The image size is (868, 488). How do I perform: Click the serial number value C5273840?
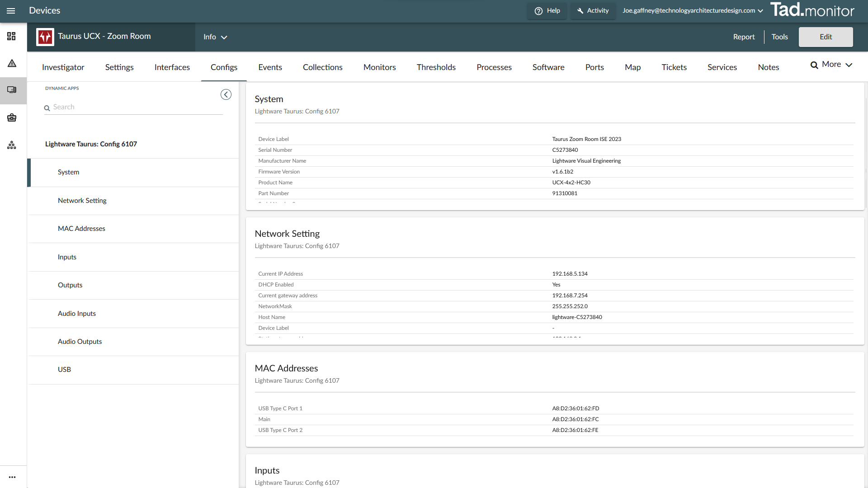(x=565, y=150)
